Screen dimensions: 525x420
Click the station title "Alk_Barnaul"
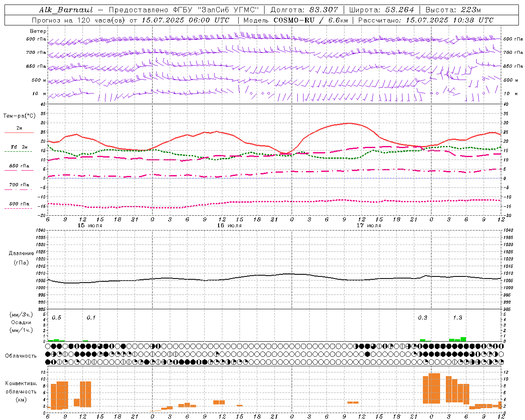tap(66, 10)
